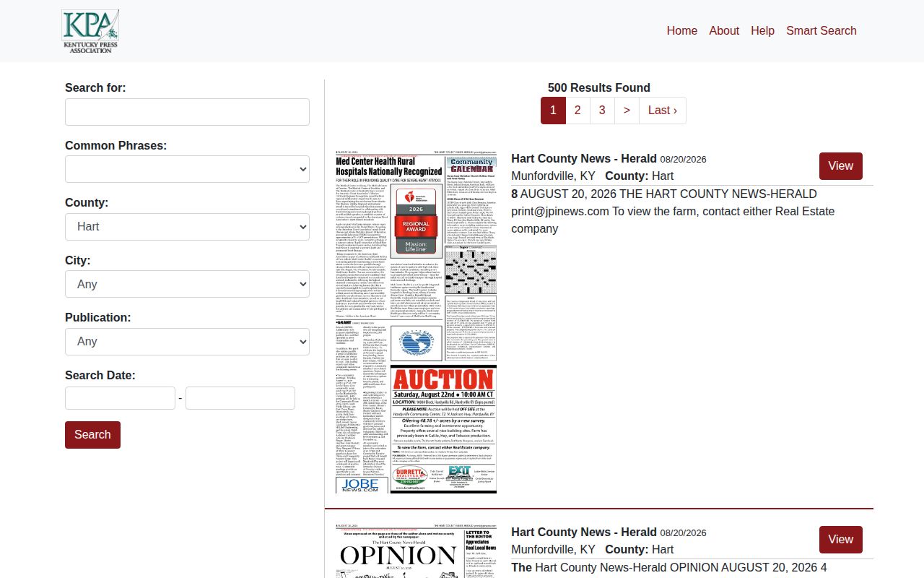Screen dimensions: 924x578
Task: Go to results page 2
Action: point(577,111)
